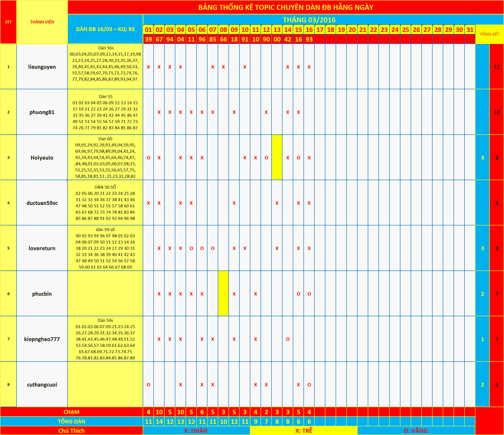504x435 pixels.
Task: Select member name 'lovereturn'
Action: click(x=42, y=248)
